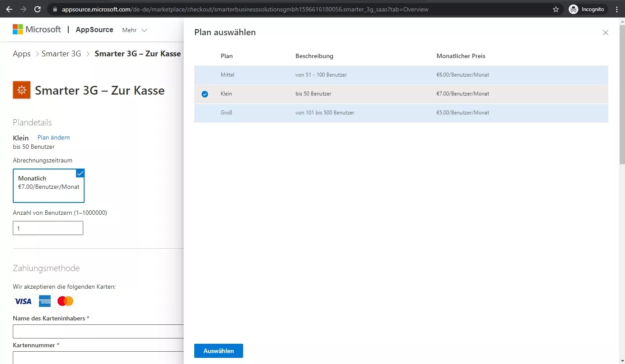Click the Plan column header
Viewport: 625px width, 364px height.
click(x=226, y=56)
